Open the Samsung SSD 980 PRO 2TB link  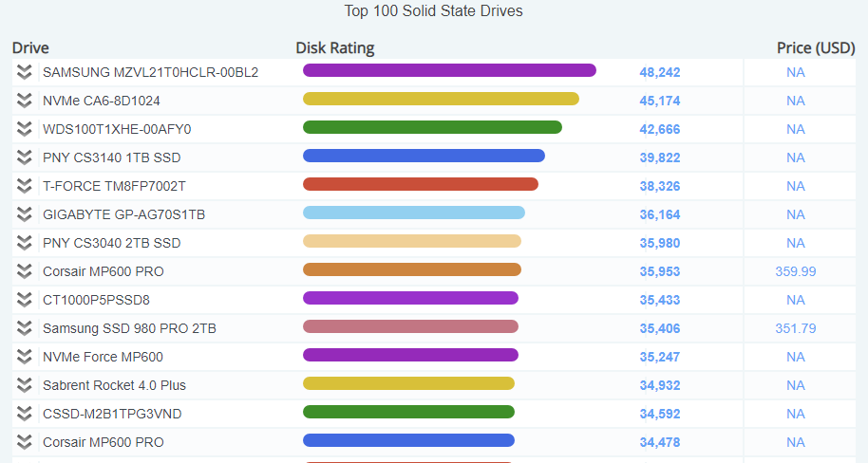click(x=129, y=328)
